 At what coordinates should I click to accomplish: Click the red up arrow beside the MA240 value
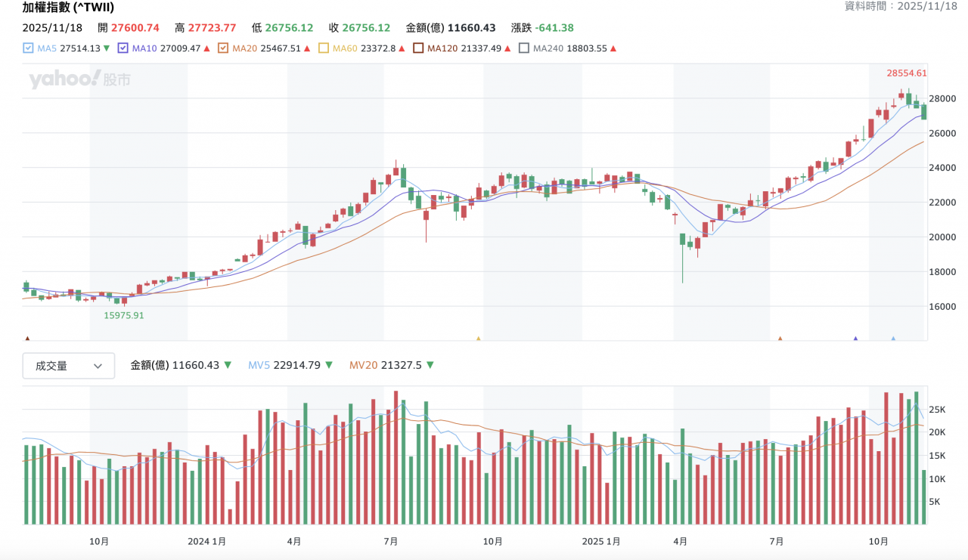point(613,48)
